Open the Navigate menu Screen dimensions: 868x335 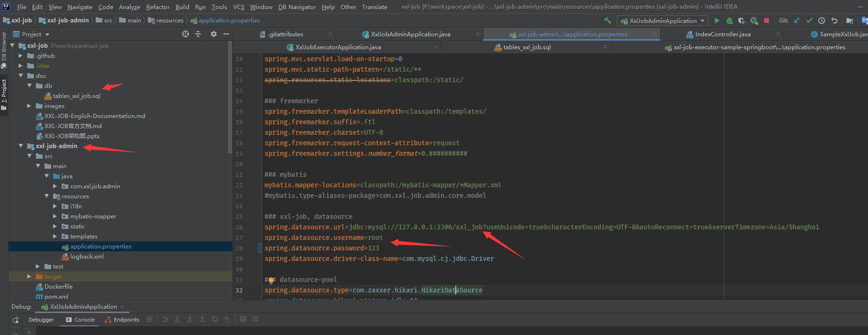[80, 7]
